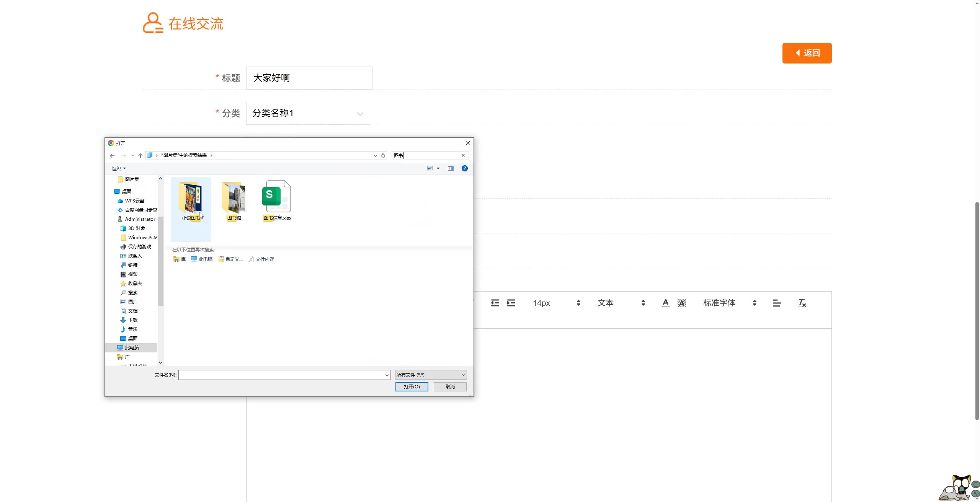
Task: Click the help icon in file dialog
Action: click(464, 168)
